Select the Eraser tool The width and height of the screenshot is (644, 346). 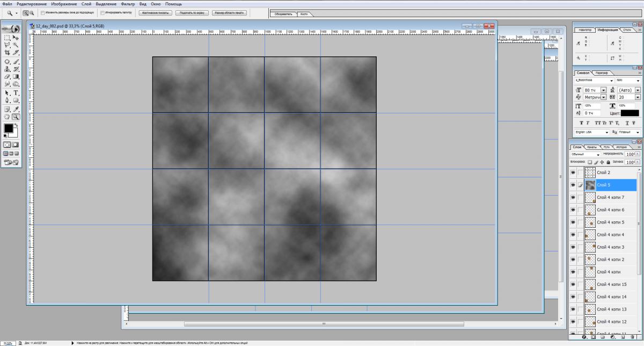coord(7,76)
